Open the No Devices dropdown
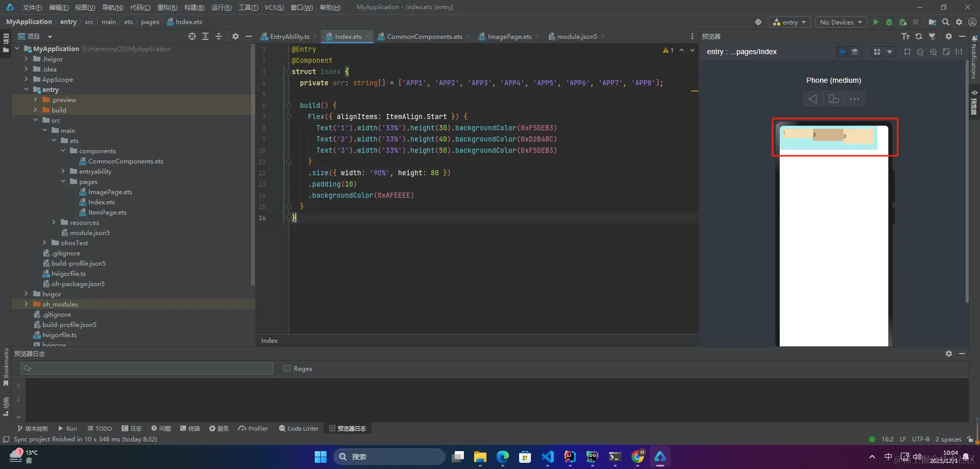Screen dimensions: 980x469 841,22
